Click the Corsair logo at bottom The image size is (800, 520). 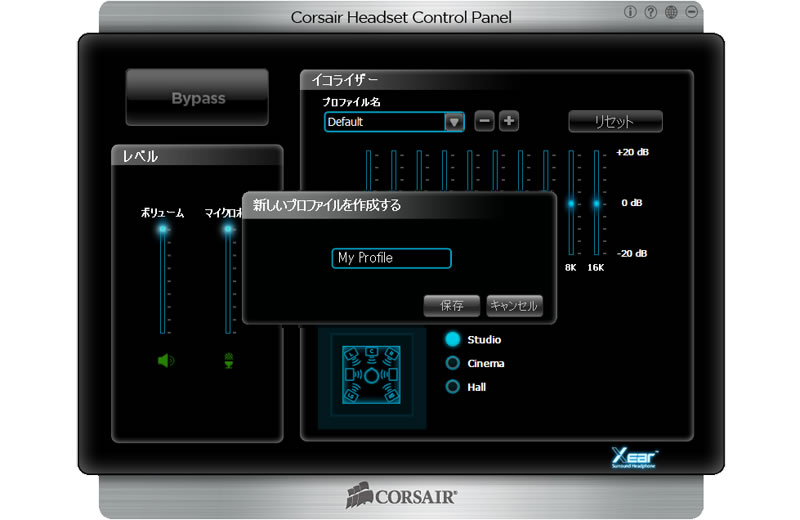(x=402, y=496)
